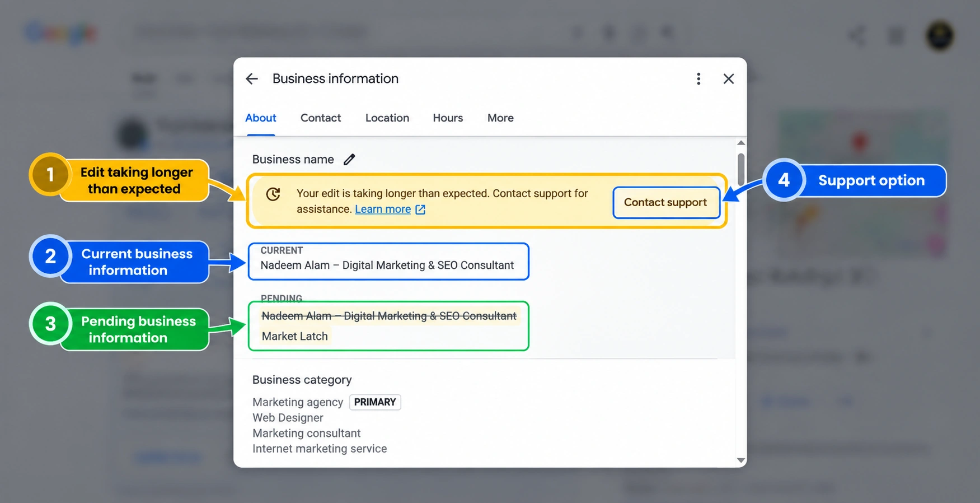Screen dimensions: 980x503
Task: Click the Business information dialog title
Action: coord(335,79)
